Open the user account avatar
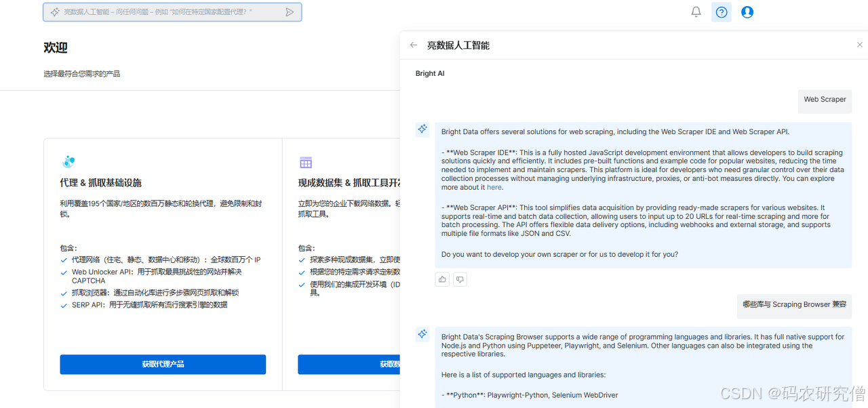Image resolution: width=868 pixels, height=408 pixels. (x=747, y=12)
